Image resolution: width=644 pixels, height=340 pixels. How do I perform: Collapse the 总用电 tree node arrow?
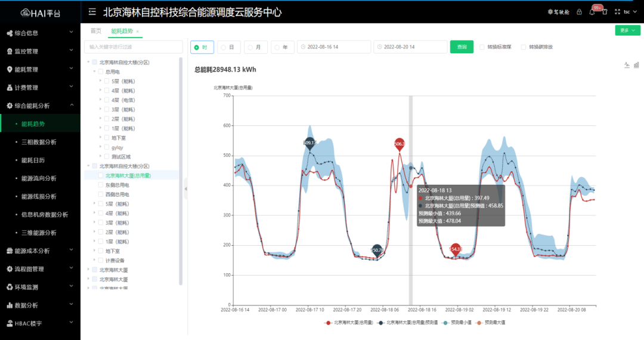pyautogui.click(x=94, y=72)
